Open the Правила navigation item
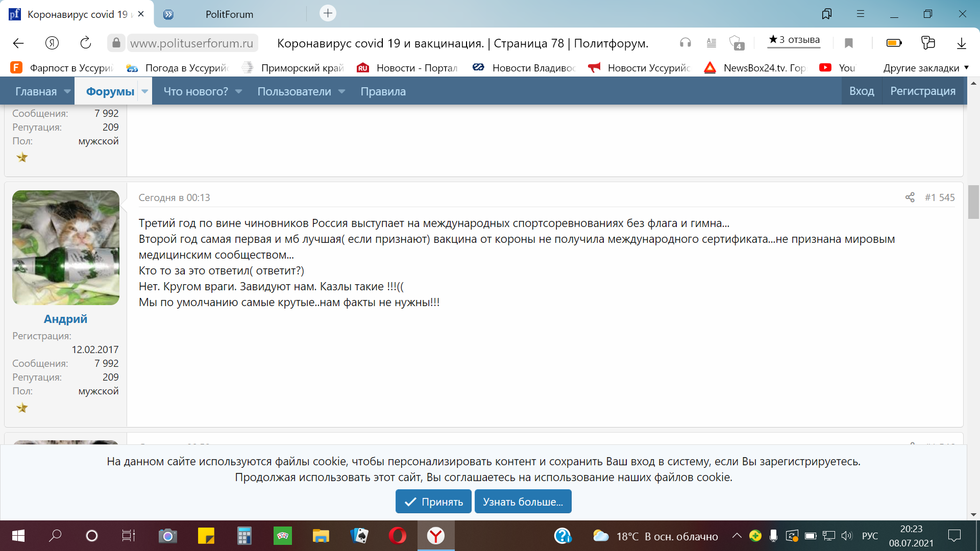This screenshot has width=980, height=551. point(383,91)
